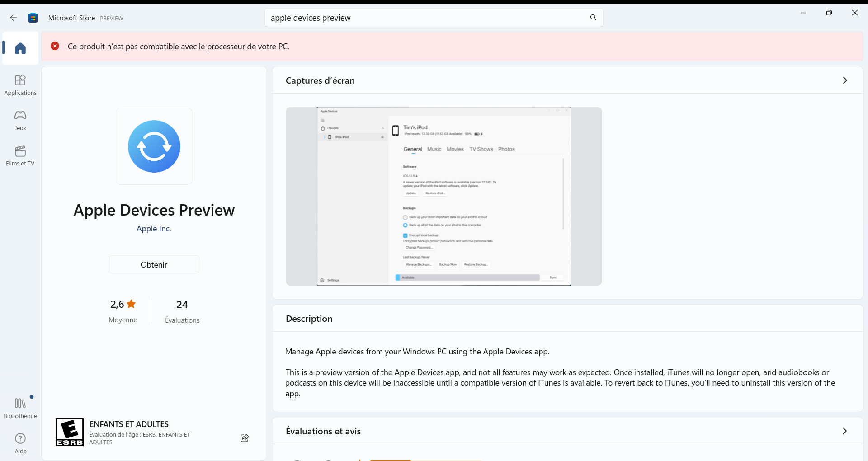Click the search field with apple devices preview
This screenshot has height=461, width=868.
(434, 18)
